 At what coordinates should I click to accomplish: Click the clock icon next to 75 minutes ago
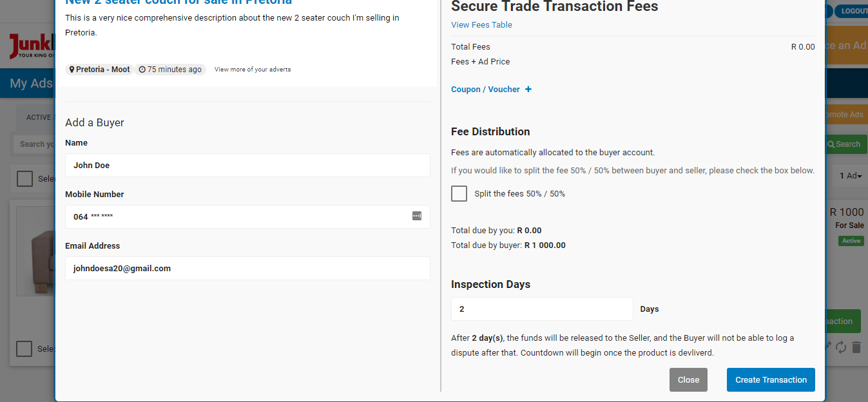(x=142, y=69)
